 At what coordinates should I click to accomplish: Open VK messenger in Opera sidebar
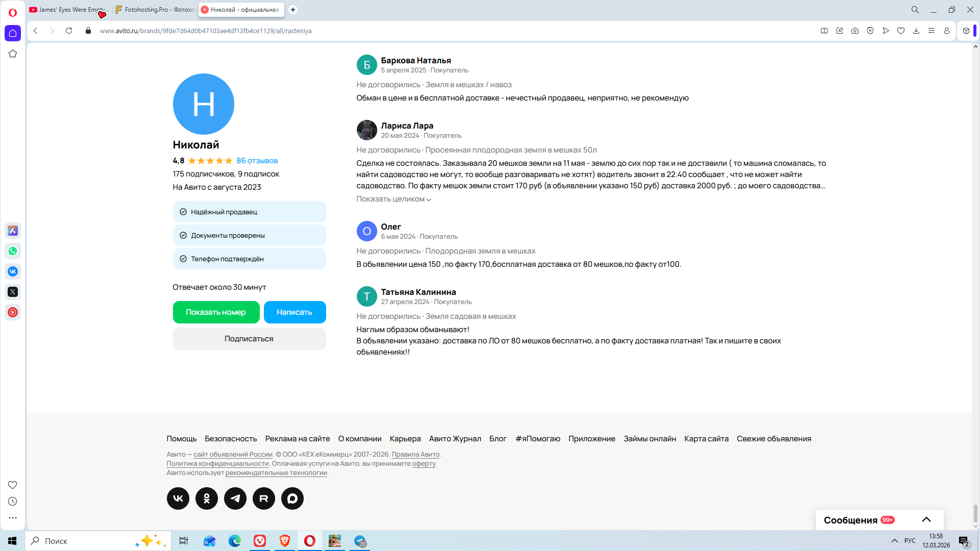point(13,271)
